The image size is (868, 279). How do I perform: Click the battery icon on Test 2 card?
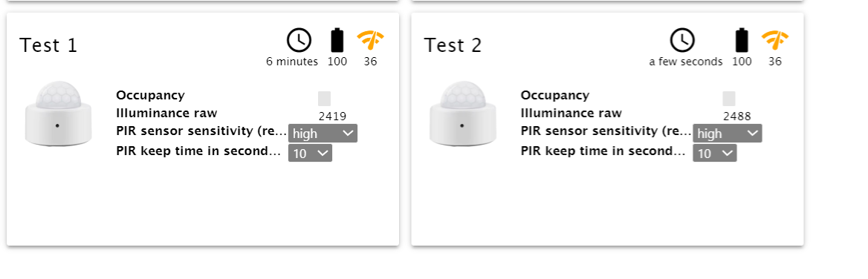tap(741, 40)
